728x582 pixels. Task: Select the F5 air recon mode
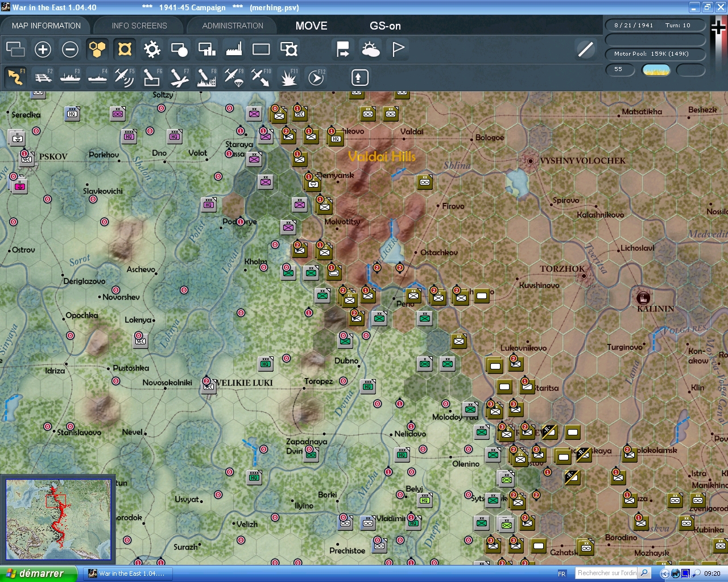pos(125,77)
